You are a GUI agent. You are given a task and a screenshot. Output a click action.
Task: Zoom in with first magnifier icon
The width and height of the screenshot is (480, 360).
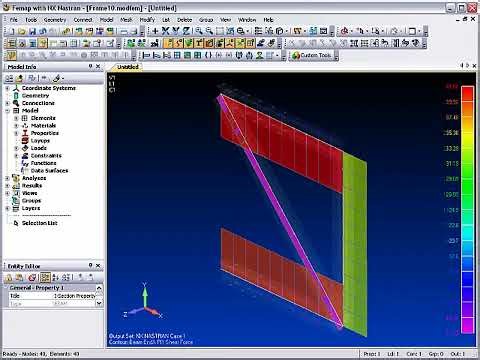[x=199, y=31]
